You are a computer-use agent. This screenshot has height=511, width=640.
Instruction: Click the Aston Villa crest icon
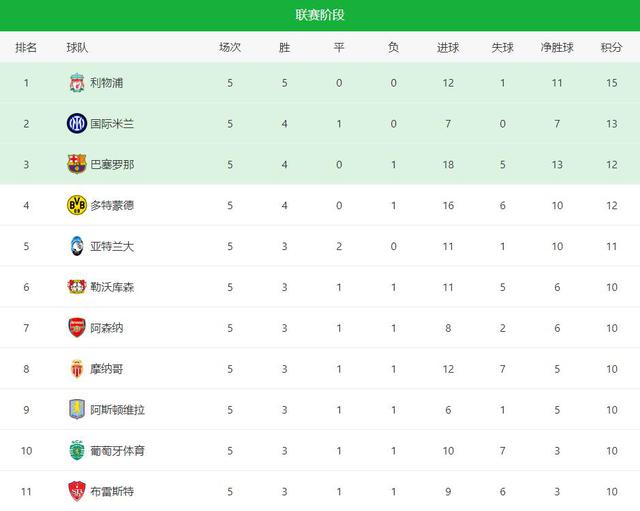(x=77, y=410)
